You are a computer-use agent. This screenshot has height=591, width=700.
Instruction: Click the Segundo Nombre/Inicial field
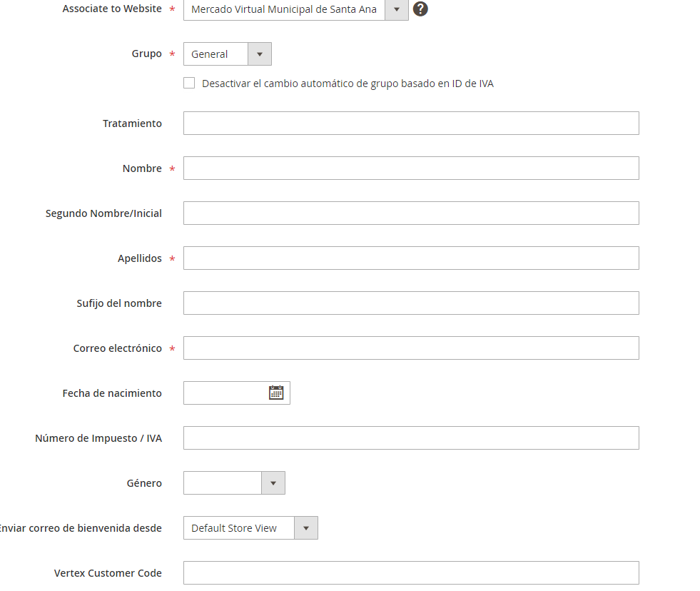(411, 213)
